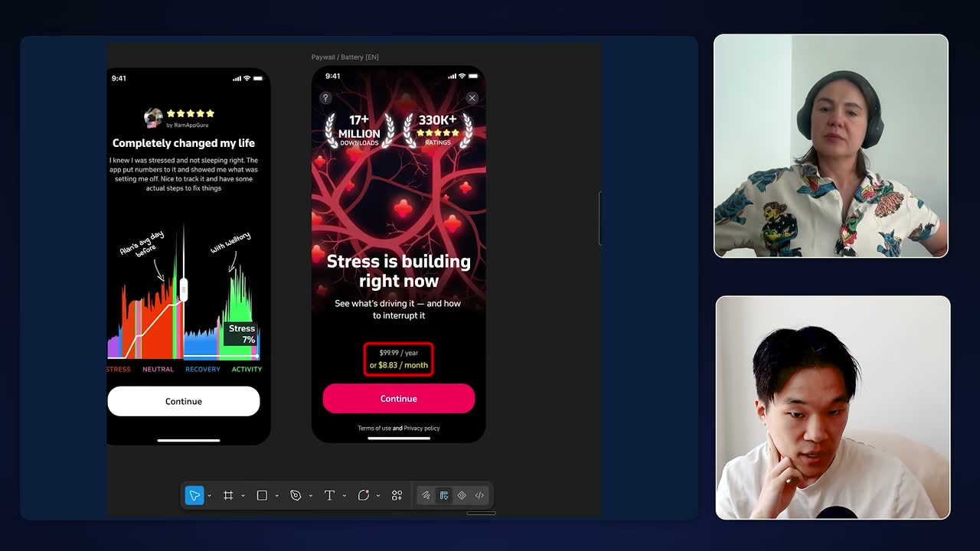Switch to the diamond-icon mode in toolbar
The image size is (980, 551).
[x=462, y=496]
